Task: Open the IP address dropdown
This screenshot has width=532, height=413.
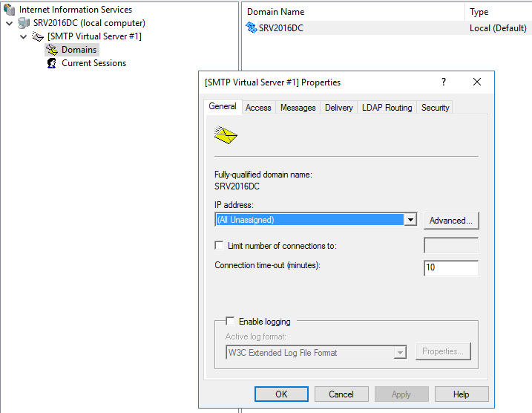Action: 410,220
